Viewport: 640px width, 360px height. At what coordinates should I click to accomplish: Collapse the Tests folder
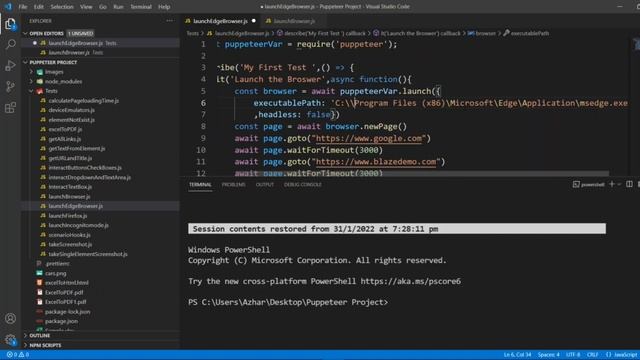click(x=31, y=91)
